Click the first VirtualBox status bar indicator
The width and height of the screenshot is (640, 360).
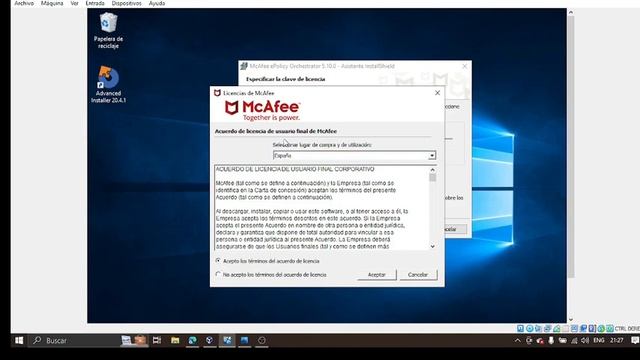tap(520, 329)
